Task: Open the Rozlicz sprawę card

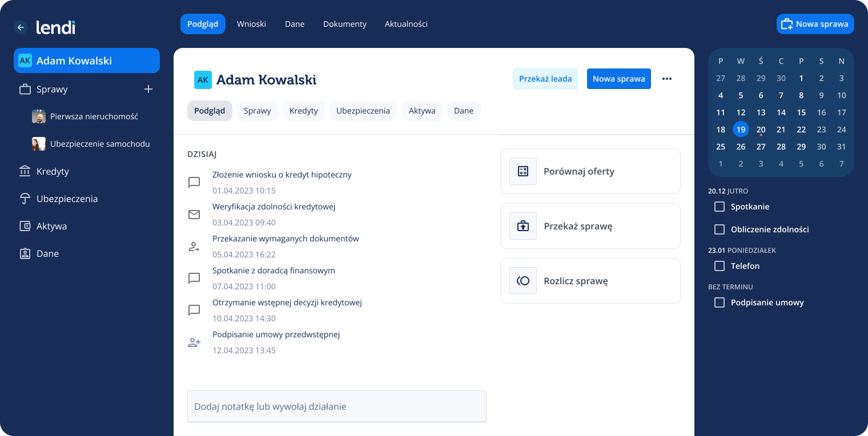Action: click(x=590, y=281)
